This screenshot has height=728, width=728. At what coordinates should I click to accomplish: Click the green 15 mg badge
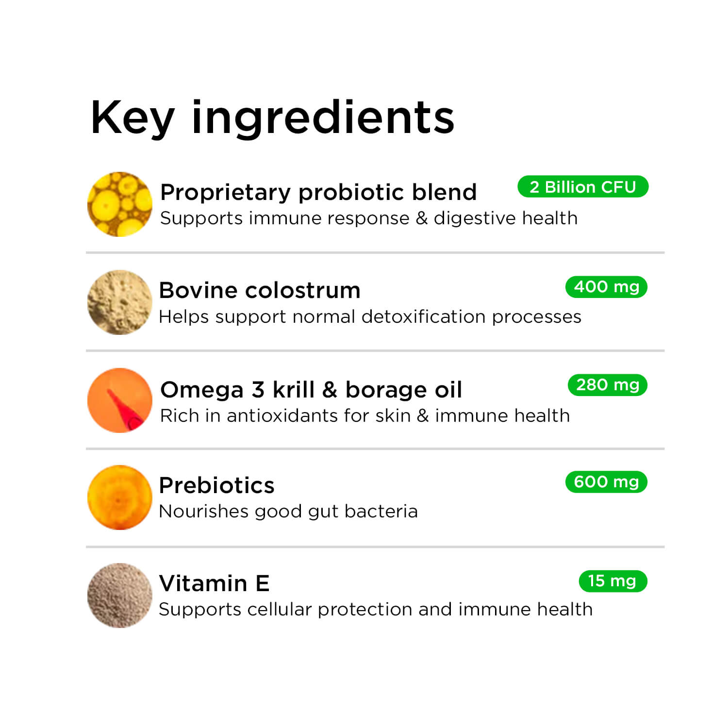pyautogui.click(x=612, y=581)
